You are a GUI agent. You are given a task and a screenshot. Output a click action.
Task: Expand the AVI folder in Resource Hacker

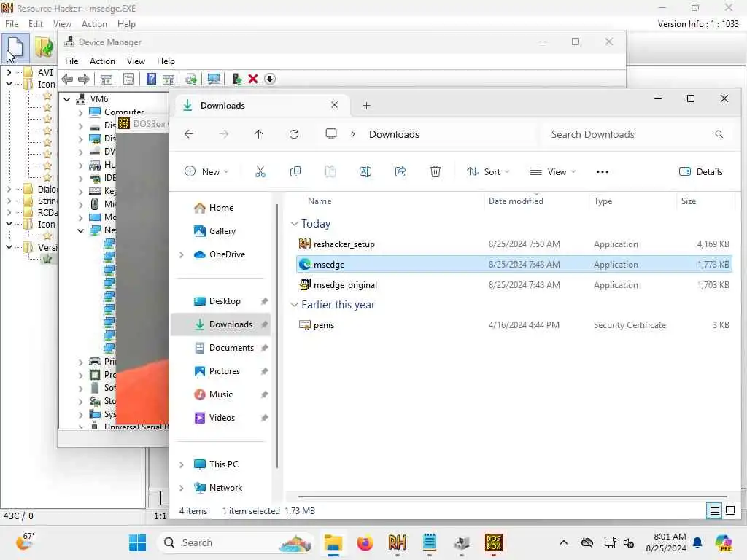[x=9, y=72]
